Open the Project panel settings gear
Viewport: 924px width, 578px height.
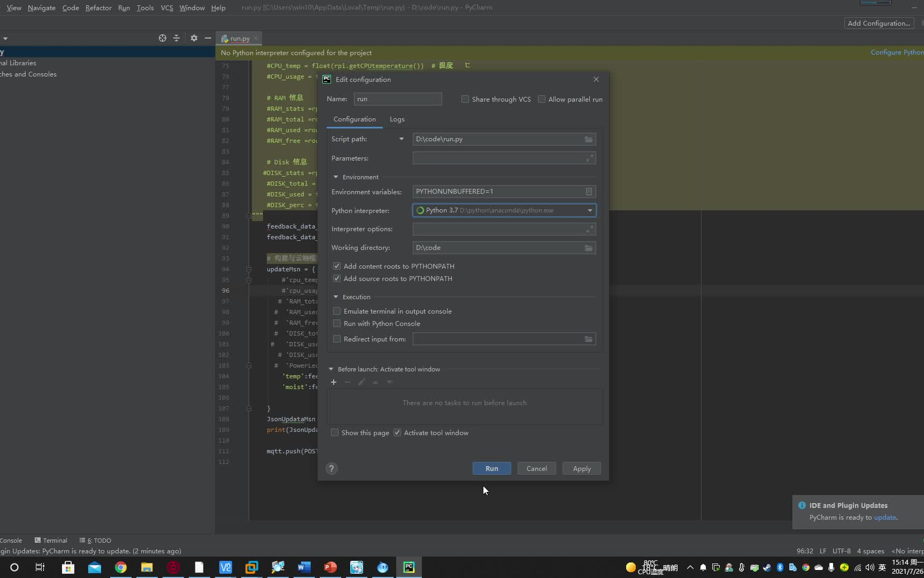[x=194, y=38]
